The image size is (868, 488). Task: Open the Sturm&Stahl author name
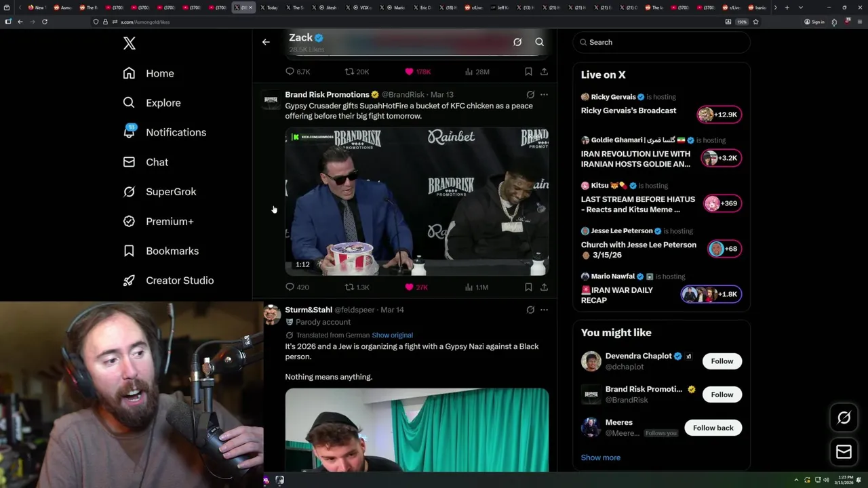[309, 310]
